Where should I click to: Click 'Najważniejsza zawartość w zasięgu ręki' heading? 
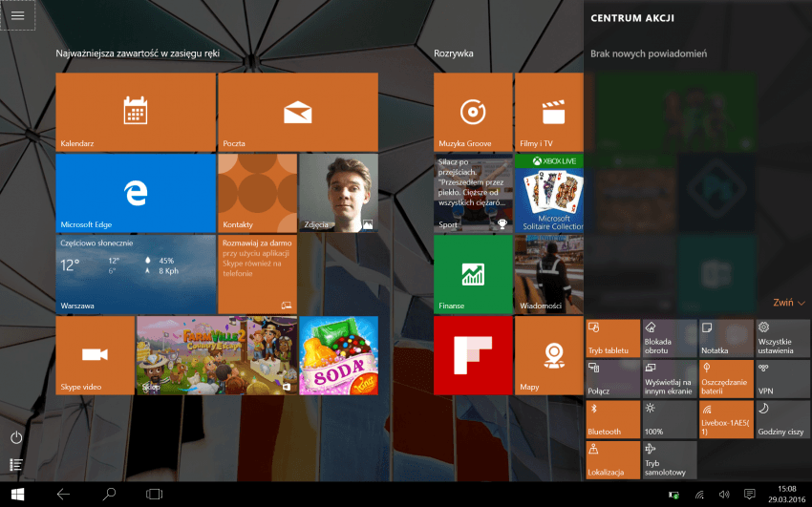tap(138, 53)
